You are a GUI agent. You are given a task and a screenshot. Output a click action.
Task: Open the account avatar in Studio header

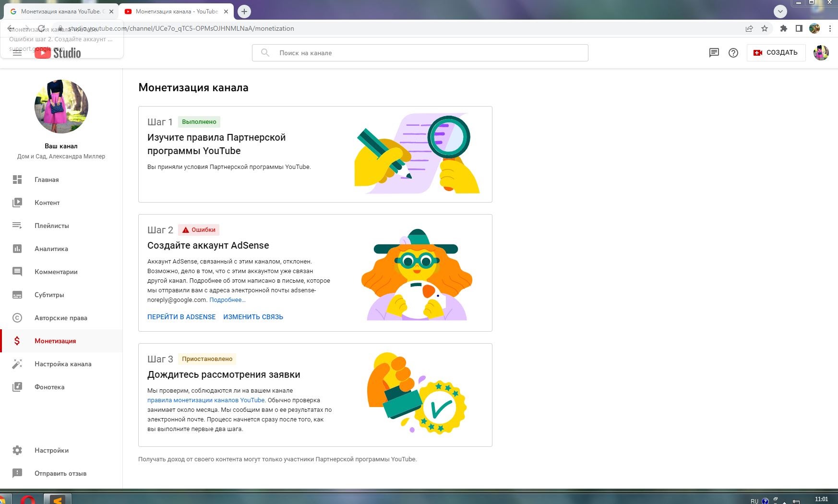pyautogui.click(x=821, y=53)
